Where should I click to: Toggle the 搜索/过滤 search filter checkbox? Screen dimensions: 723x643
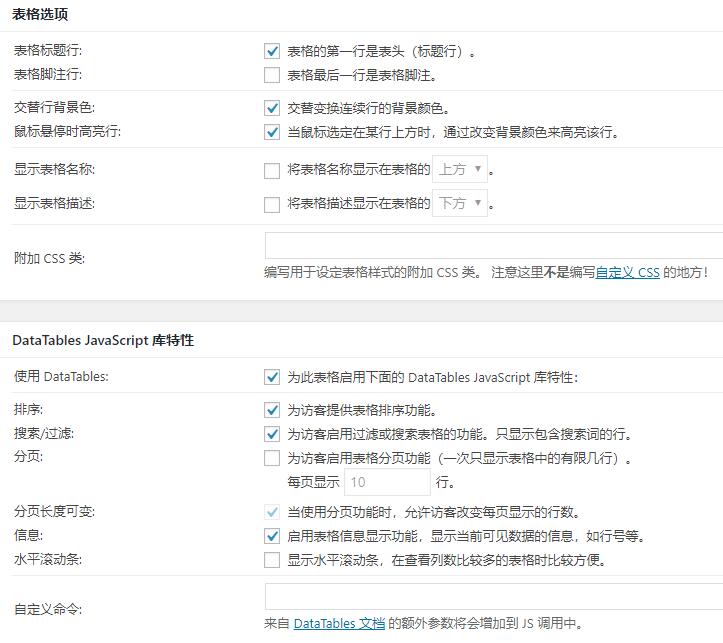click(272, 434)
